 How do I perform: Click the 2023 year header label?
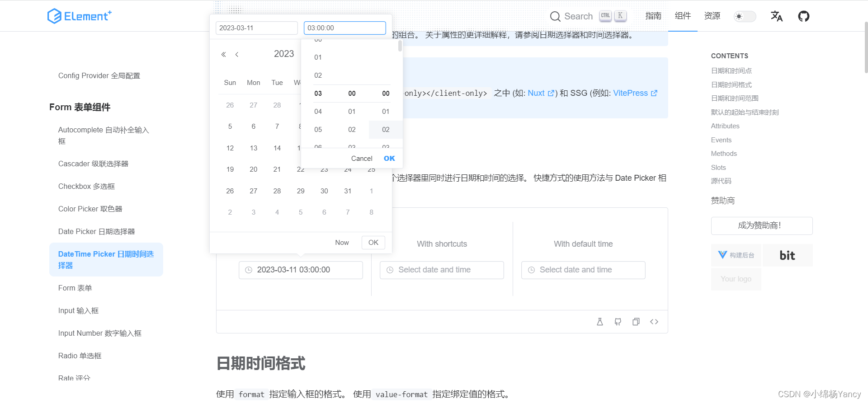[x=284, y=54]
